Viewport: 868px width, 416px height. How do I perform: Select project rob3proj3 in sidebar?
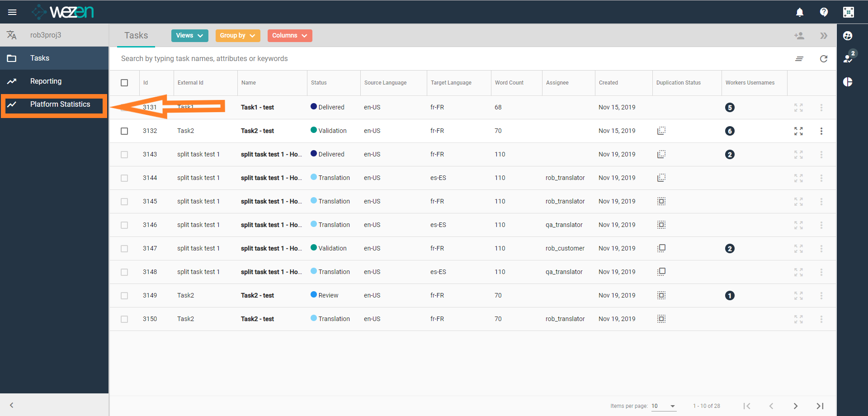(45, 35)
